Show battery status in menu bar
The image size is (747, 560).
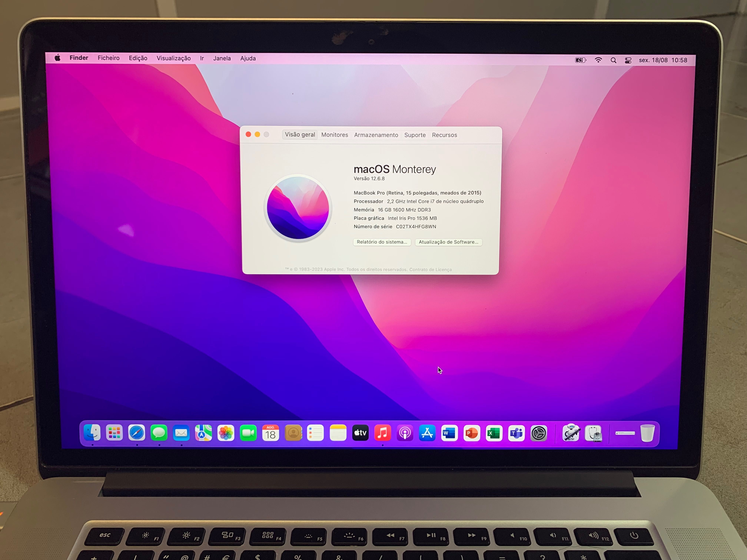[580, 60]
